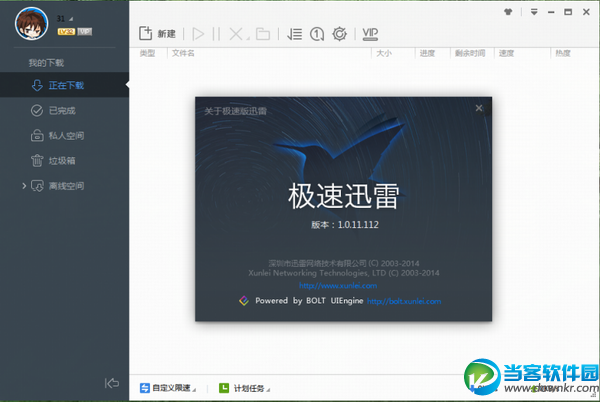This screenshot has width=600, height=402.
Task: Open settings via the gear icon
Action: pyautogui.click(x=339, y=34)
